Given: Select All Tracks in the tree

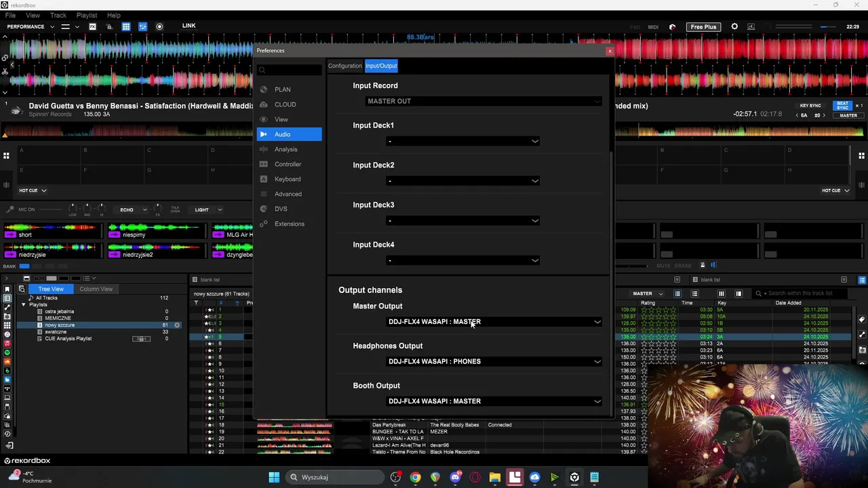Looking at the screenshot, I should pos(47,298).
